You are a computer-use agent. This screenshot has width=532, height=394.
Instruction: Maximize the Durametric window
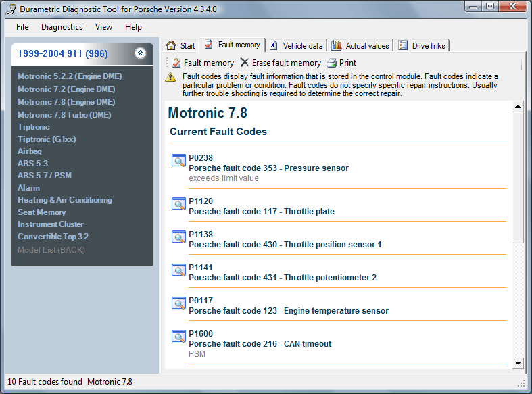[490, 6]
